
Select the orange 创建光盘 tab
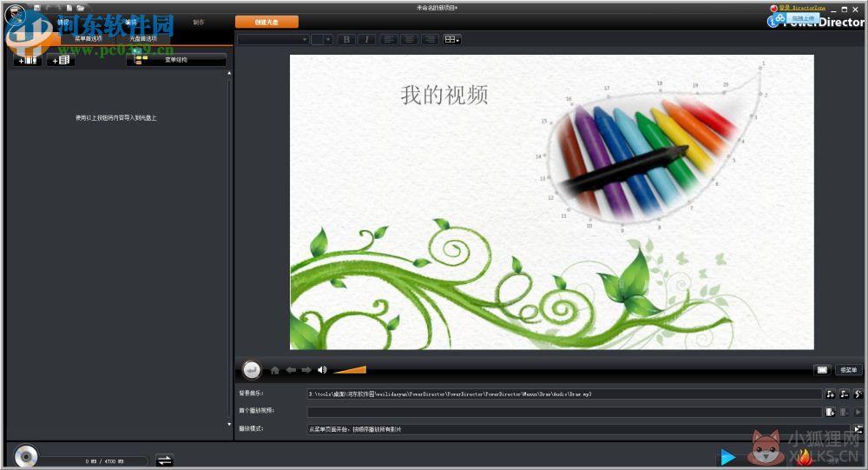coord(266,23)
